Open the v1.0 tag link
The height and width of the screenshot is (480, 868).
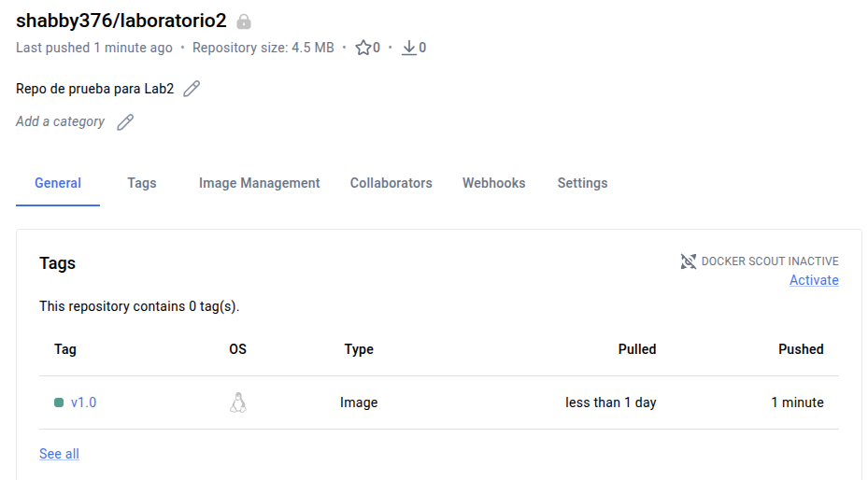pyautogui.click(x=83, y=402)
